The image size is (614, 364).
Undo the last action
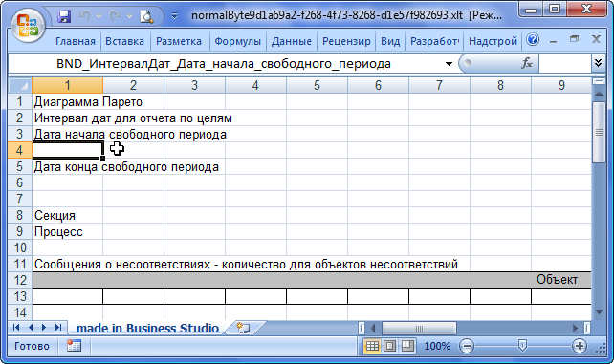(84, 16)
